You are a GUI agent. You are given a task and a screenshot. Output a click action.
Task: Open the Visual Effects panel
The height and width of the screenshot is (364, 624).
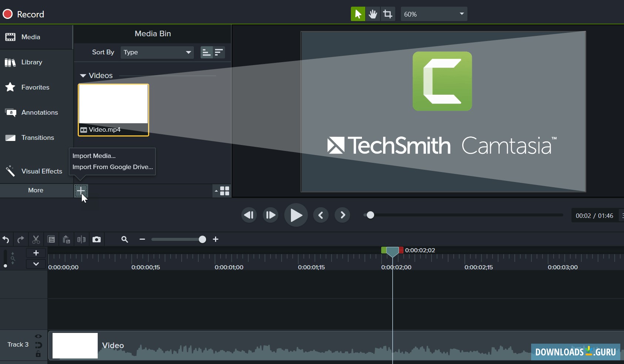pyautogui.click(x=41, y=171)
